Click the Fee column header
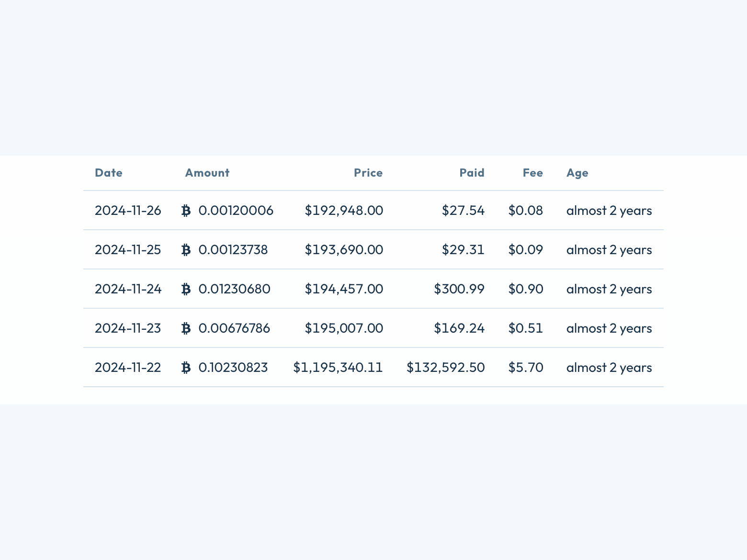Viewport: 747px width, 560px height. pos(533,173)
